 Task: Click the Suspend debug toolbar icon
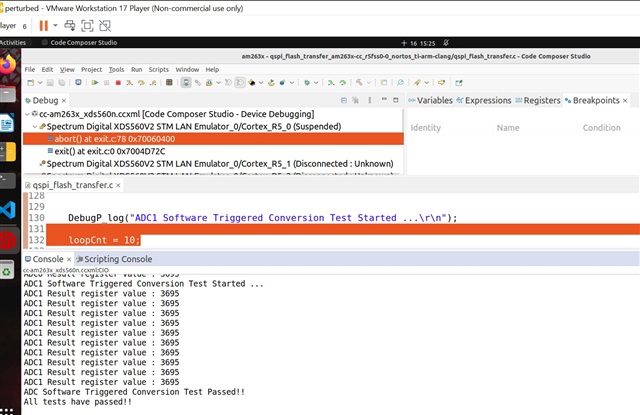tap(107, 82)
